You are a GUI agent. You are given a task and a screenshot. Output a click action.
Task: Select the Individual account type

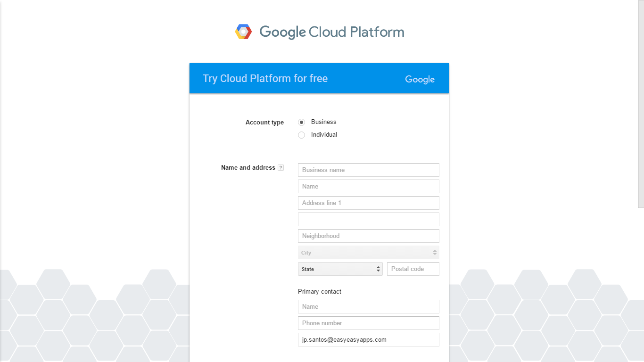point(302,135)
